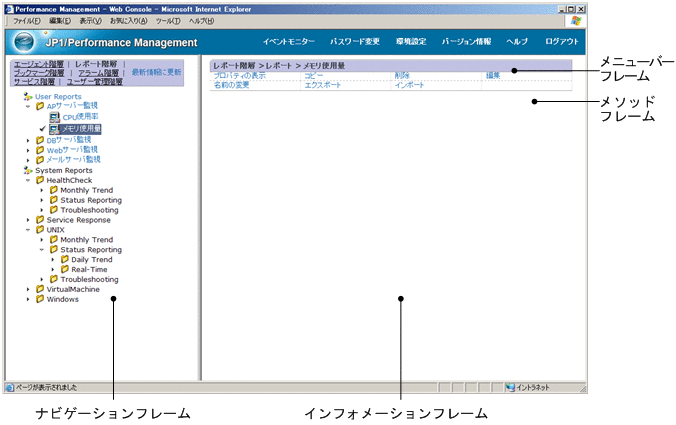Collapse the APサーバー監視 tree node

tap(28, 106)
